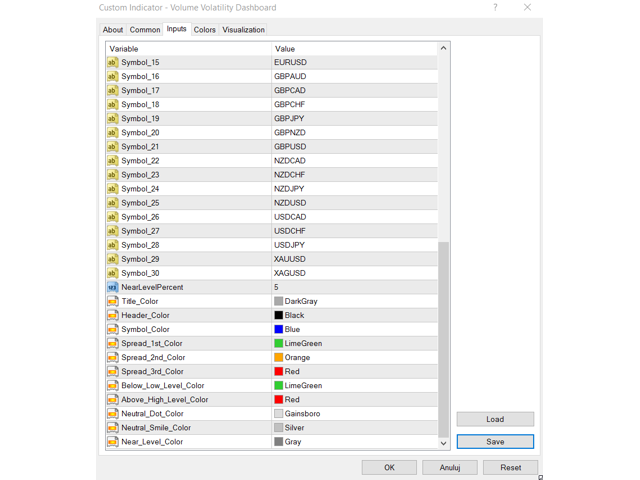This screenshot has width=640, height=480.
Task: Click the color icon beside Symbol_Color
Action: pyautogui.click(x=112, y=330)
